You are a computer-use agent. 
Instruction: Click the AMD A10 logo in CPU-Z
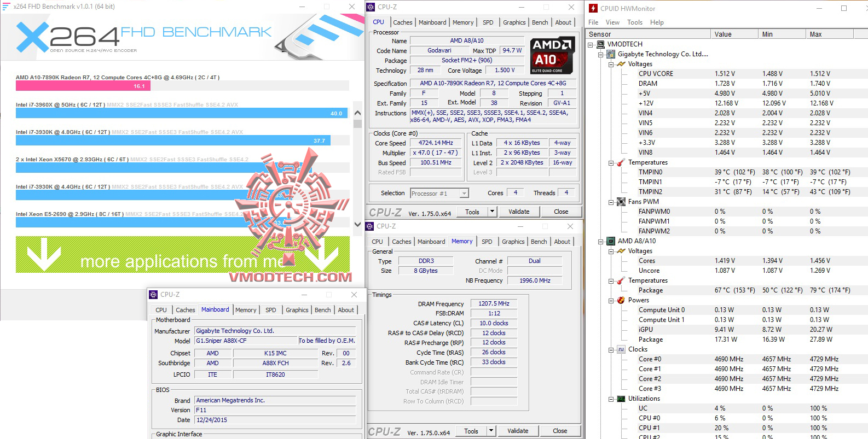click(x=552, y=55)
